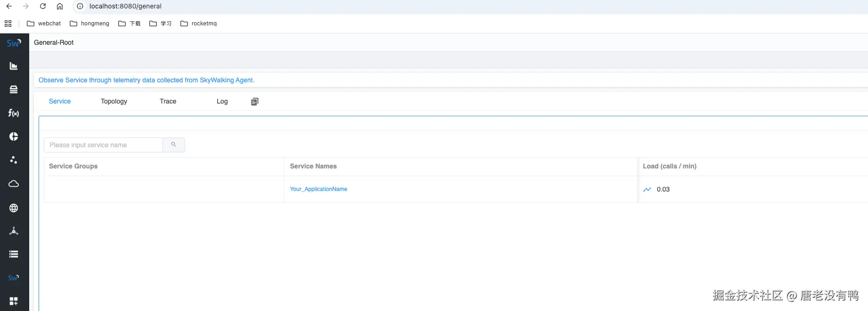Open the Your_ApplicationName service link
Screen dimensions: 868x311
coord(318,189)
